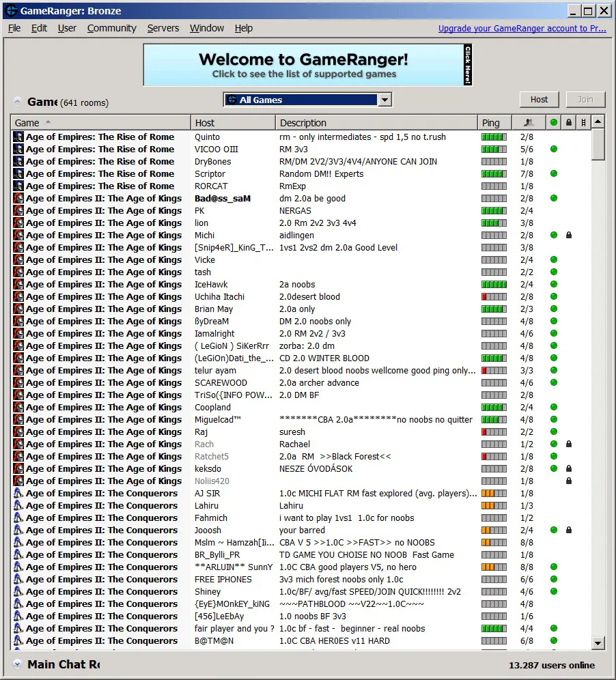Open the Community menu

pos(111,28)
